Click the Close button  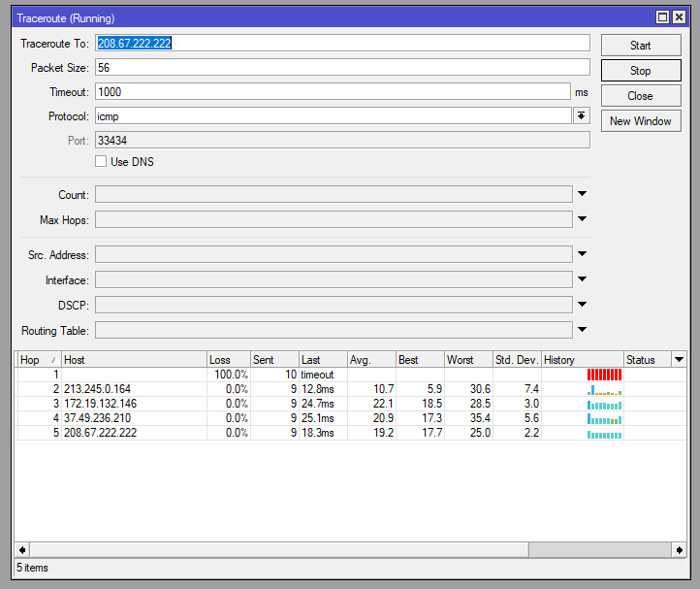pyautogui.click(x=641, y=96)
